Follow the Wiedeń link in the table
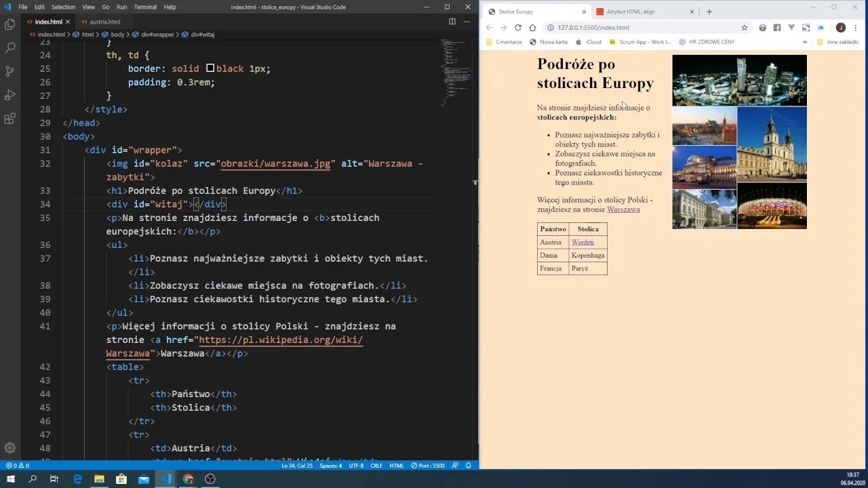 (x=583, y=242)
